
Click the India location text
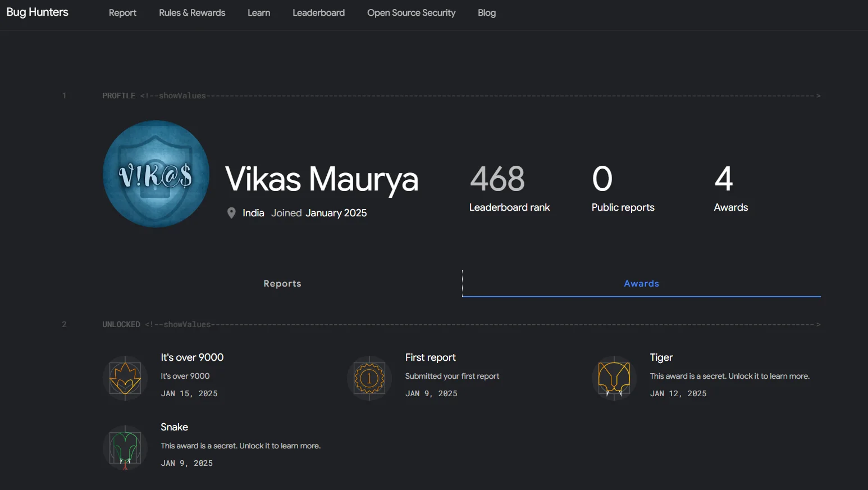tap(253, 213)
